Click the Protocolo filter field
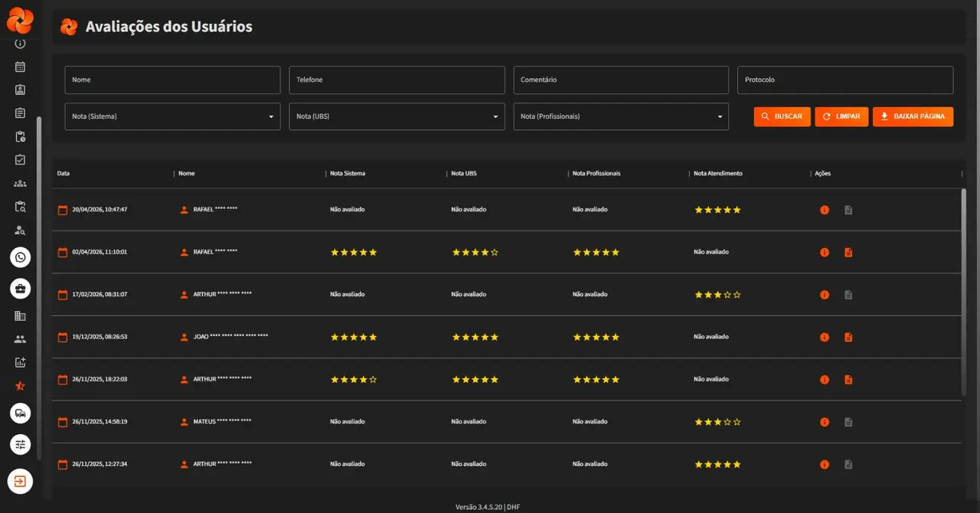Image resolution: width=980 pixels, height=513 pixels. [x=845, y=80]
